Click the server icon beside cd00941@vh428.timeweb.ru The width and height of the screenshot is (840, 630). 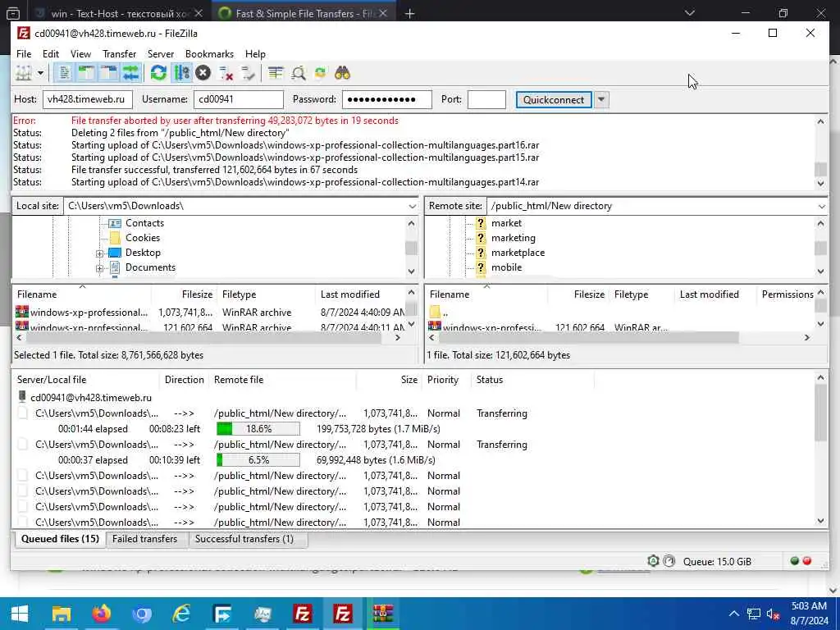click(22, 397)
